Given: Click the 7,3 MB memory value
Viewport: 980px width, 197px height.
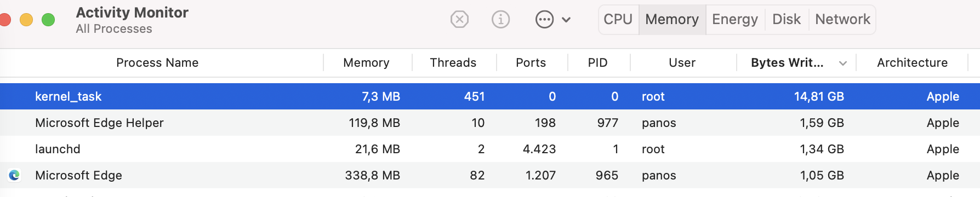Looking at the screenshot, I should (381, 96).
